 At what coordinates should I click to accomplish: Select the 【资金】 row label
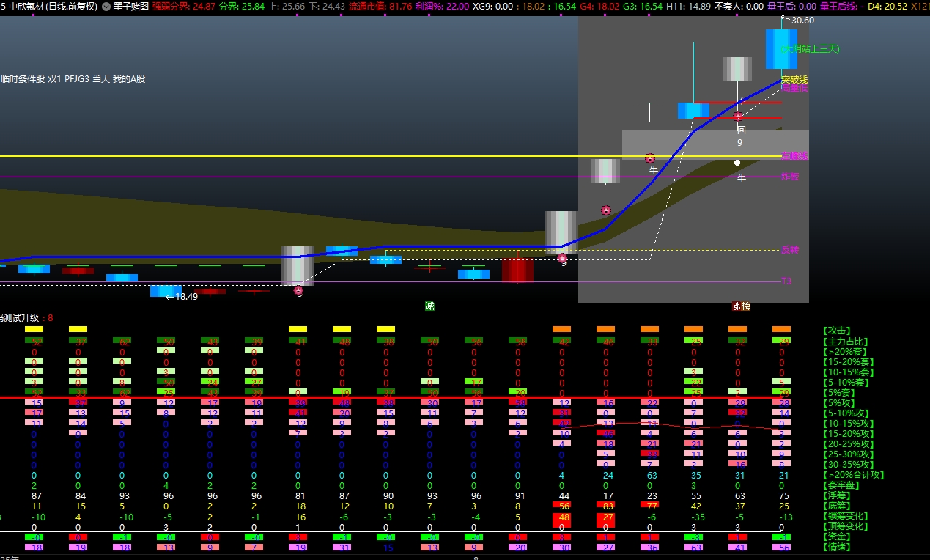(x=835, y=537)
